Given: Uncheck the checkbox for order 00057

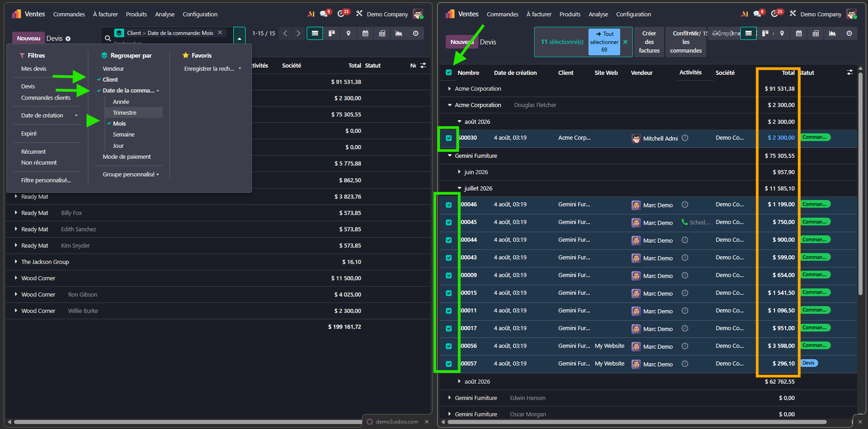Looking at the screenshot, I should click(x=448, y=364).
